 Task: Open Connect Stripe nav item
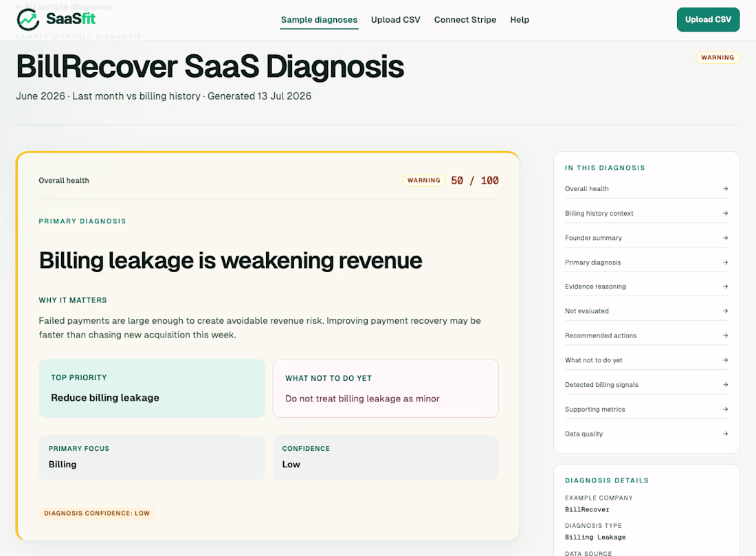(465, 20)
